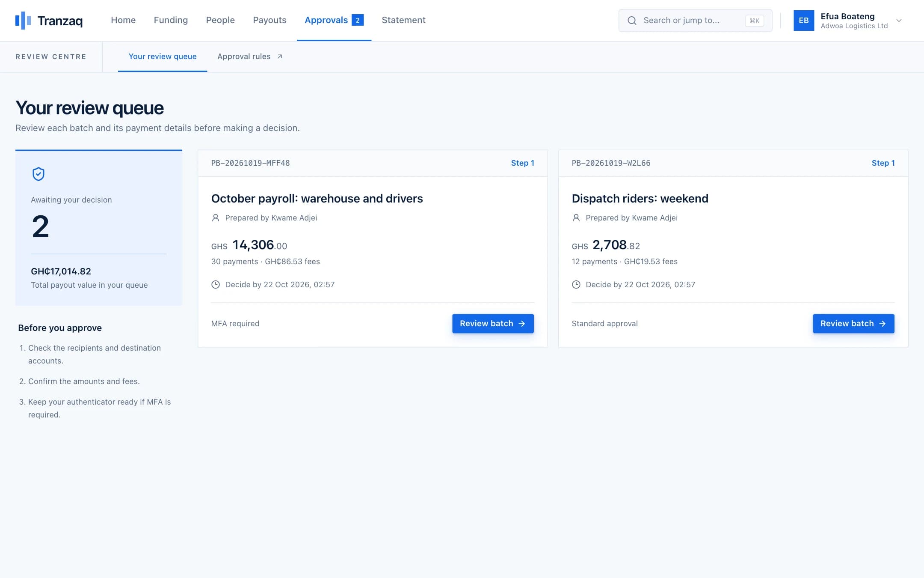Select the Approvals tab
Viewport: 924px width, 578px height.
pyautogui.click(x=334, y=20)
